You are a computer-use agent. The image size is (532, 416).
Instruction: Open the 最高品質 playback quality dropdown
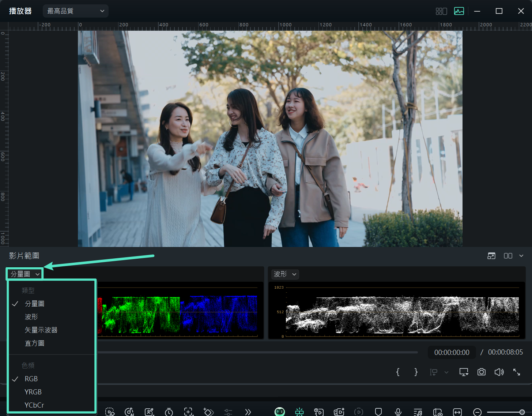point(76,11)
